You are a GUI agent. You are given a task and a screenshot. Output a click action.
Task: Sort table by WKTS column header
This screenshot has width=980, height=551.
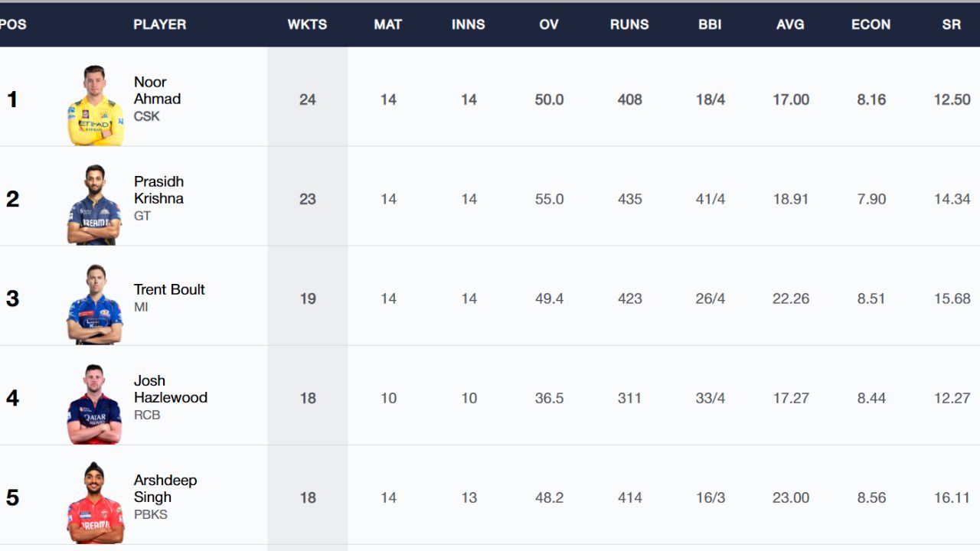coord(307,24)
